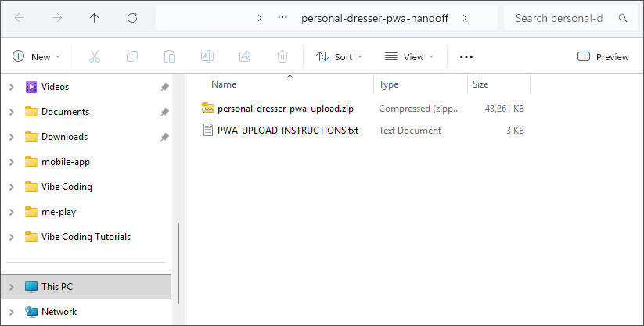Go back with the Back arrow
644x326 pixels.
(20, 18)
